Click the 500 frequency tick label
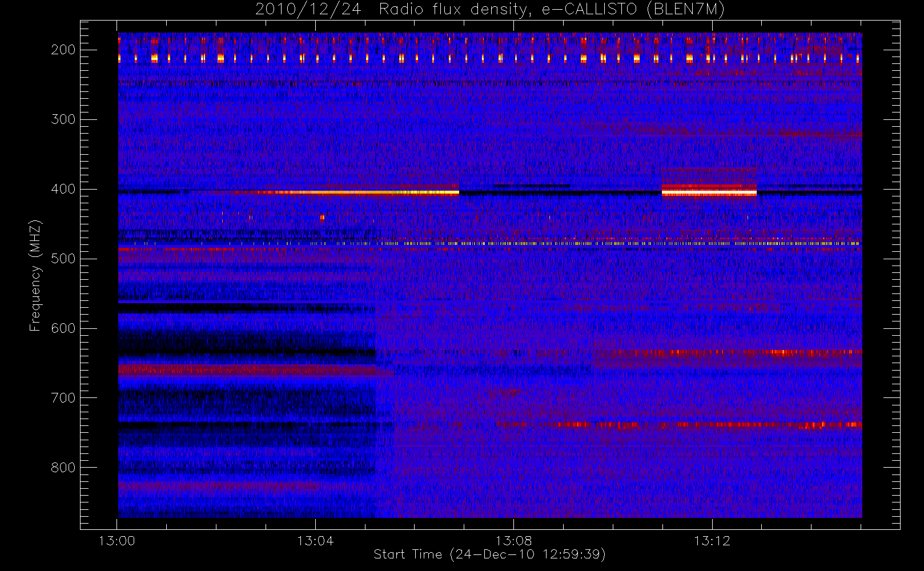This screenshot has height=571, width=924. (63, 259)
